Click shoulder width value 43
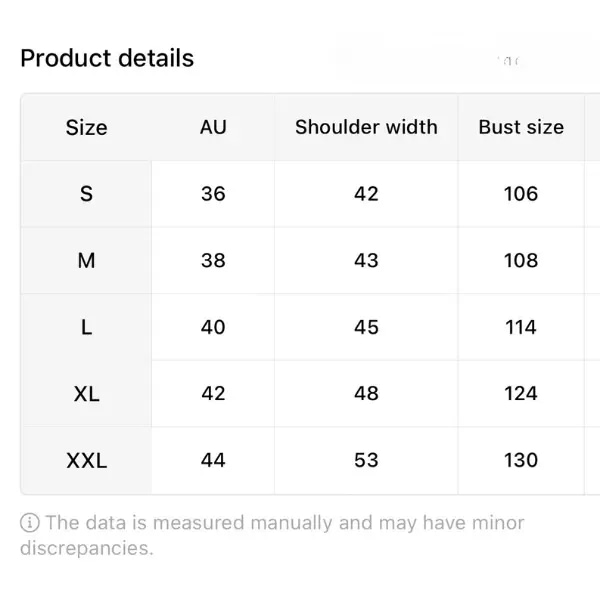This screenshot has height=600, width=600. [x=366, y=261]
